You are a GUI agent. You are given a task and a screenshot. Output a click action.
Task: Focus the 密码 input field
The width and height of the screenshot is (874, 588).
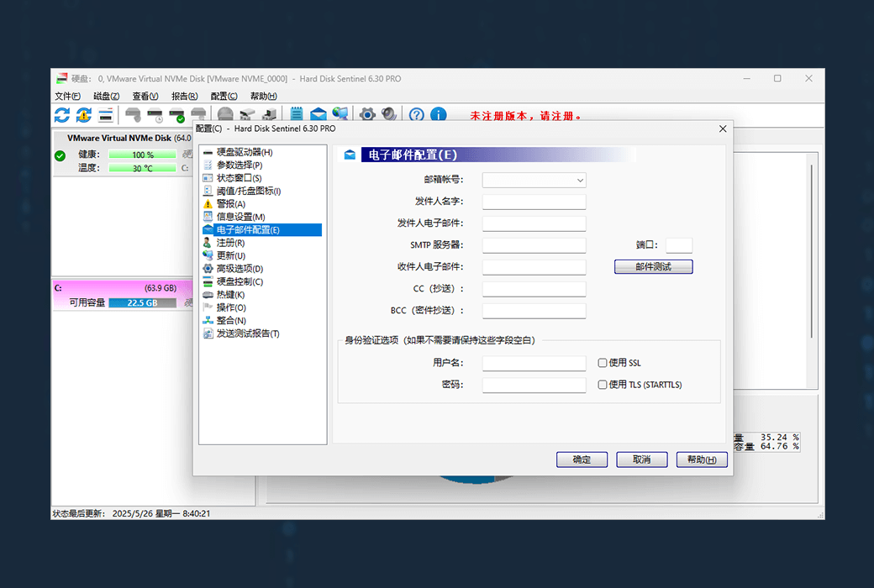click(x=534, y=385)
